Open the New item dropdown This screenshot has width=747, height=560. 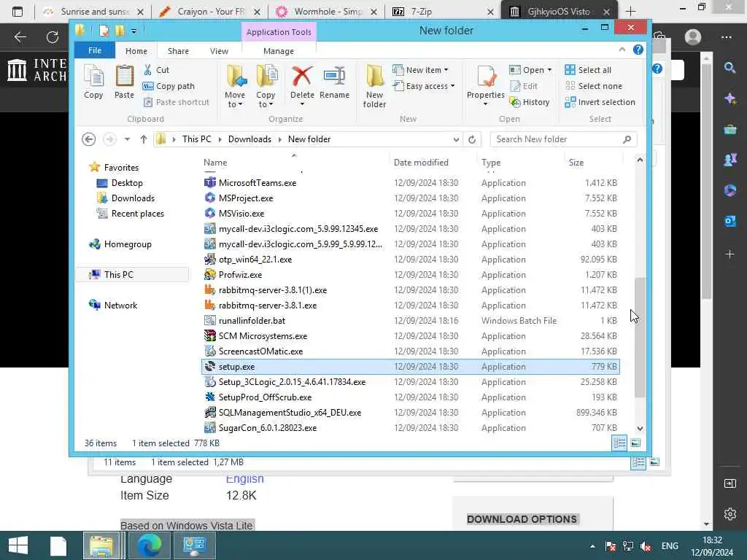[x=446, y=70]
